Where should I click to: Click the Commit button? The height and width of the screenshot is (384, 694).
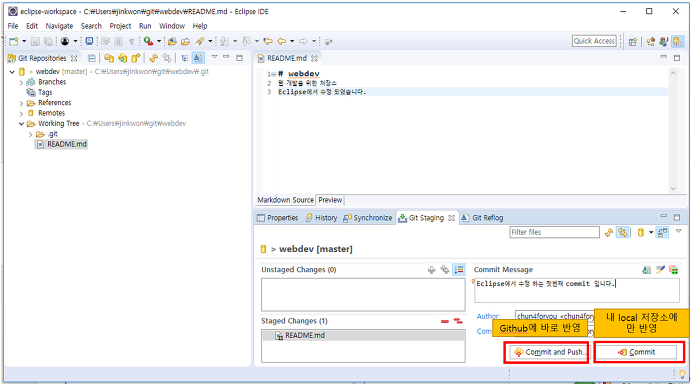click(636, 352)
